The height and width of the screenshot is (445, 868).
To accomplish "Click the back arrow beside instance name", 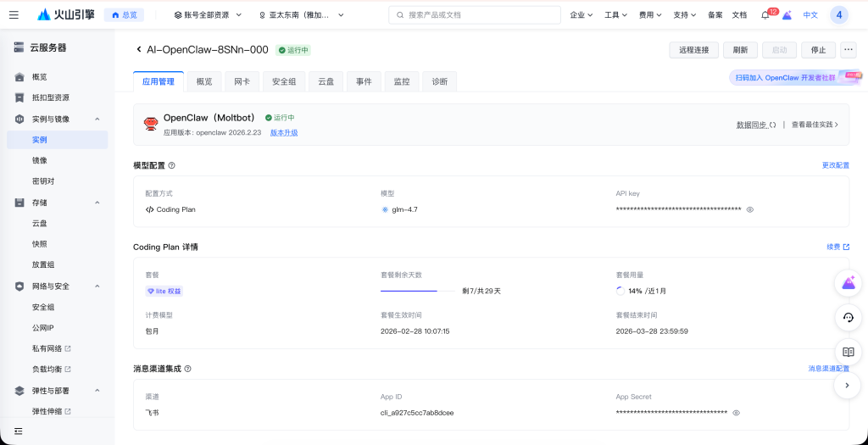I will tap(139, 50).
